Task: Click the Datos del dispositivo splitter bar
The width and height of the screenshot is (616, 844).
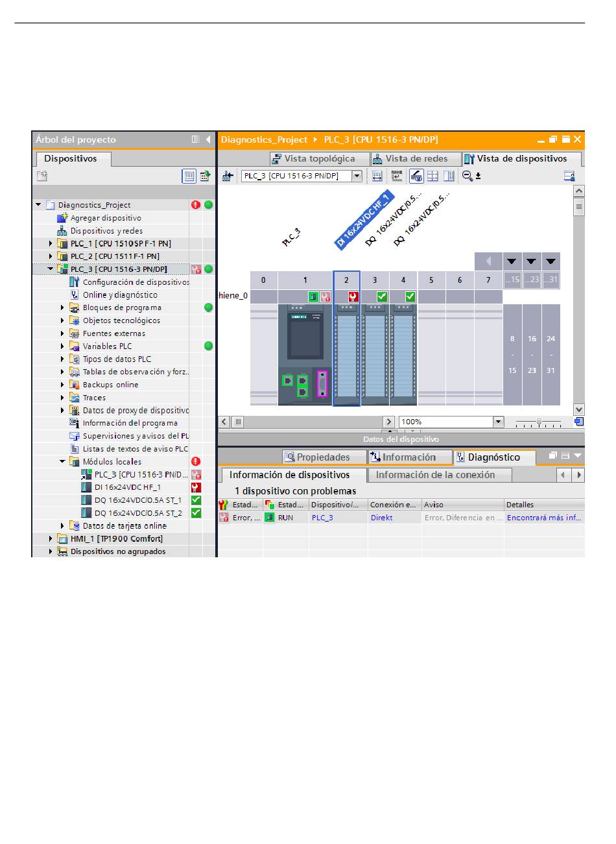Action: [x=401, y=439]
